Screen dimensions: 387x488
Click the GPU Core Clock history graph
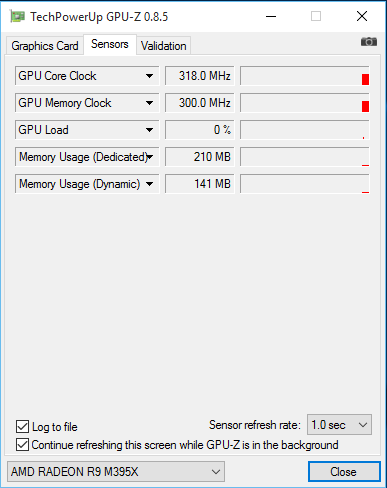305,76
